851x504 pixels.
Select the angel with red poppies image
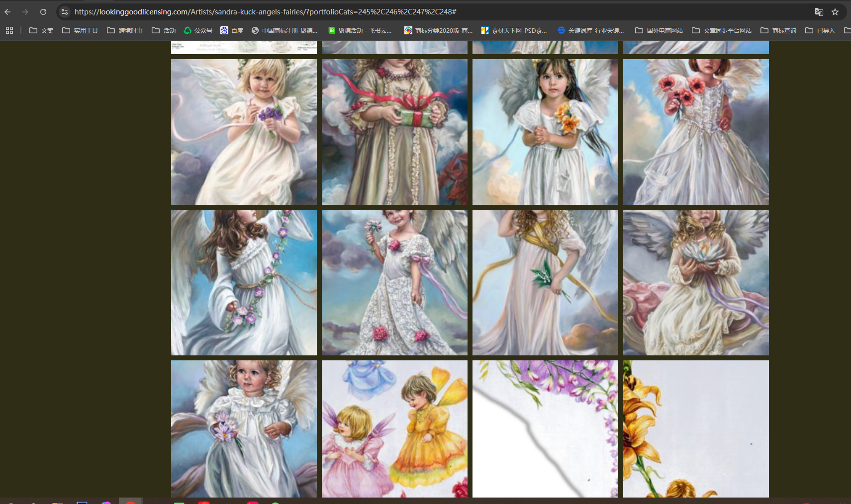(x=696, y=132)
